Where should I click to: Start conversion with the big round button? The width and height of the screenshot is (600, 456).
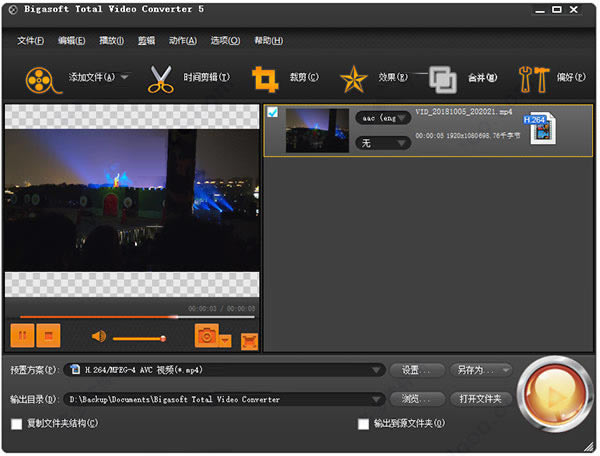point(554,394)
